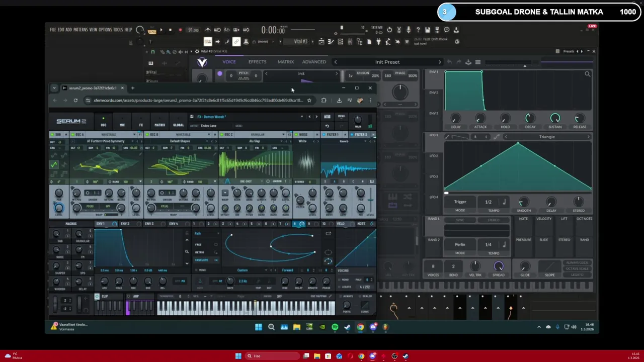Click the Vital plugin gear settings icon
644x362 pixels.
click(x=197, y=51)
